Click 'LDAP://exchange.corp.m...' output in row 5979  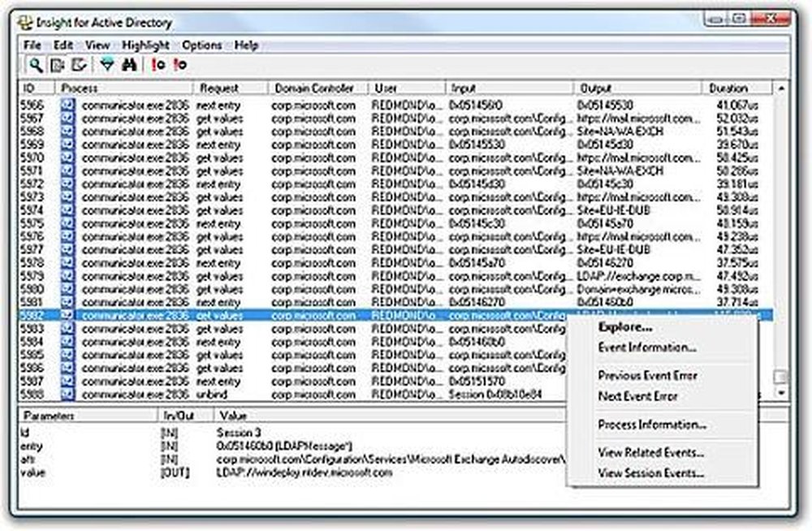point(638,276)
